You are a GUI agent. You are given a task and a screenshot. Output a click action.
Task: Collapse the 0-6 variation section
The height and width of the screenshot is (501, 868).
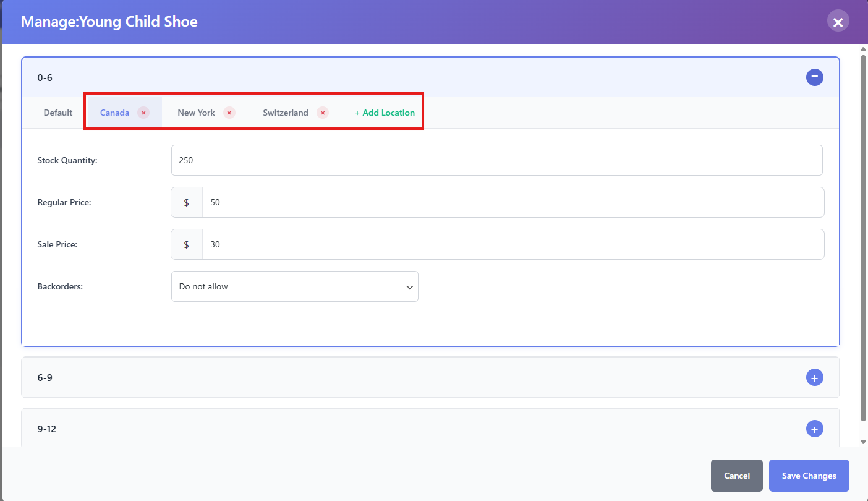pos(814,77)
